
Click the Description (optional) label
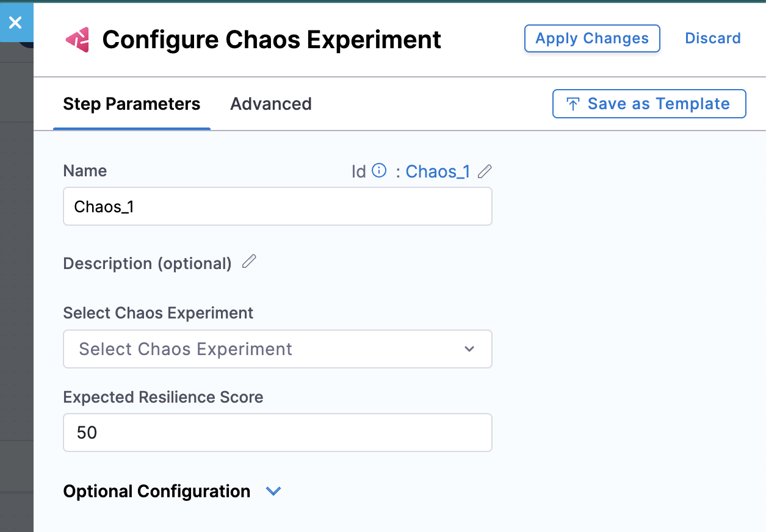tap(148, 264)
